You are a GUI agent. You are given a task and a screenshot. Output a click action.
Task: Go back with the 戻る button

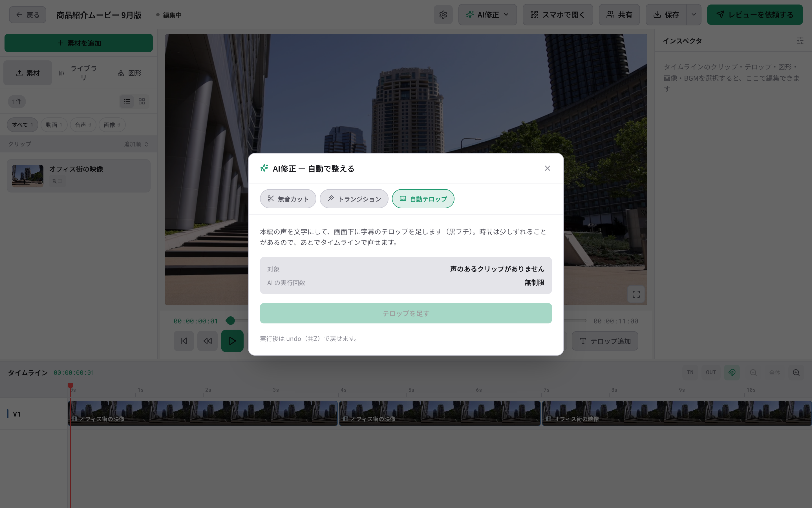pos(28,15)
